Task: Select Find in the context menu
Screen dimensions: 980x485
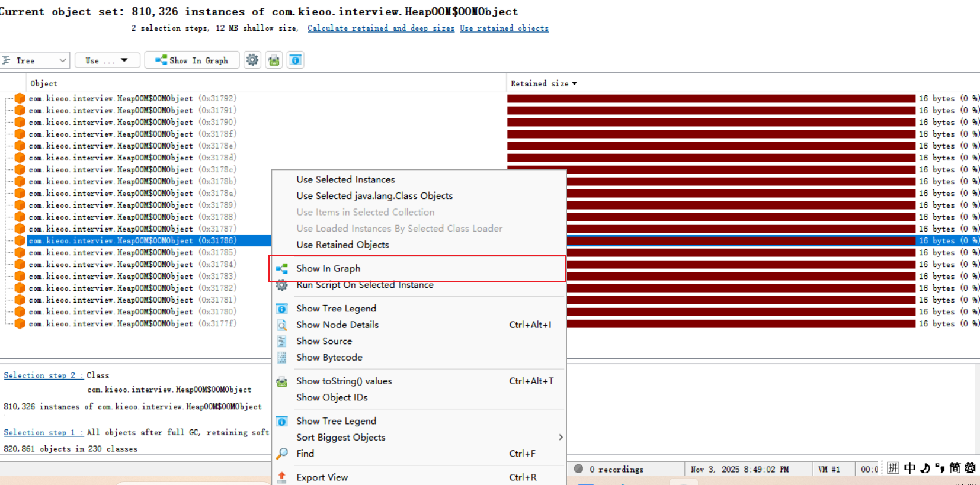Action: 305,454
